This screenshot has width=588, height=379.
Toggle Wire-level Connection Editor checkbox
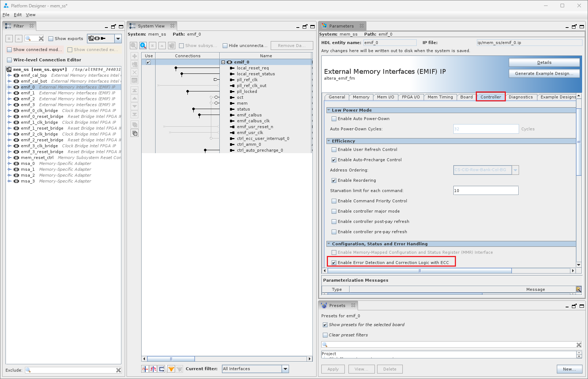click(10, 60)
